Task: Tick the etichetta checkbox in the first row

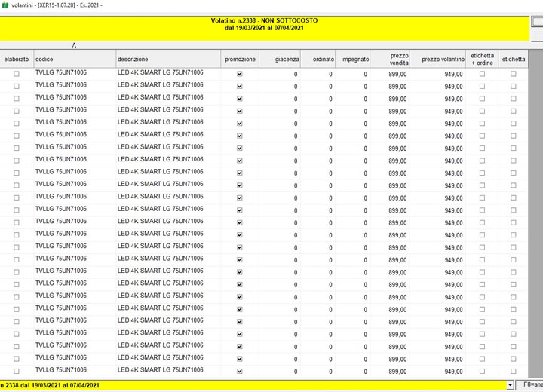Action: coord(514,74)
